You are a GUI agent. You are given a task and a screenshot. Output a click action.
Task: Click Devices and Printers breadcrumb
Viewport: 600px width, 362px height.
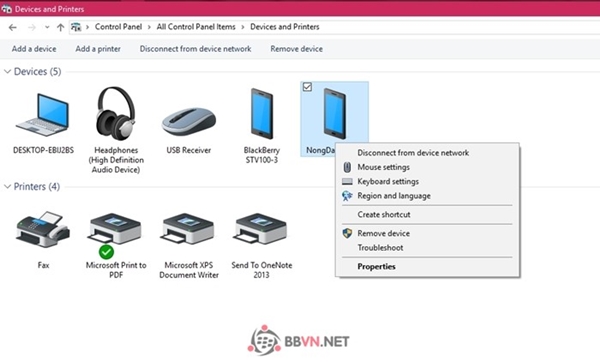(x=285, y=27)
